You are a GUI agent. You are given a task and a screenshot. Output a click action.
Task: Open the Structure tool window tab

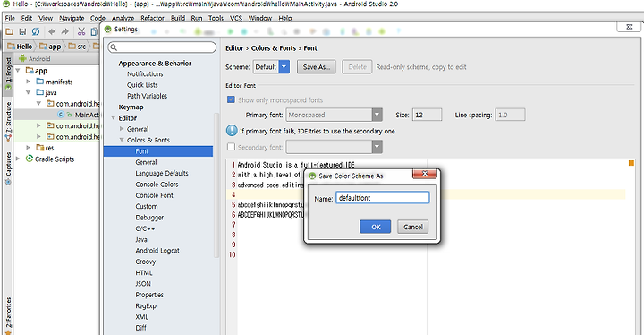pos(8,122)
